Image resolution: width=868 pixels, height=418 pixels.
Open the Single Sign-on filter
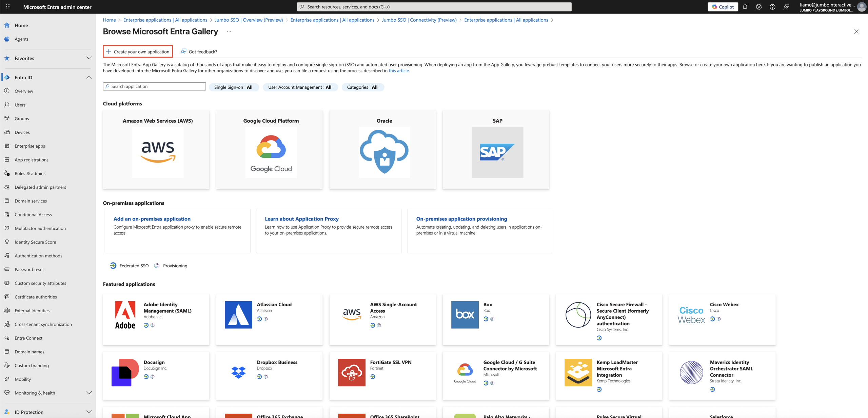[x=234, y=87]
